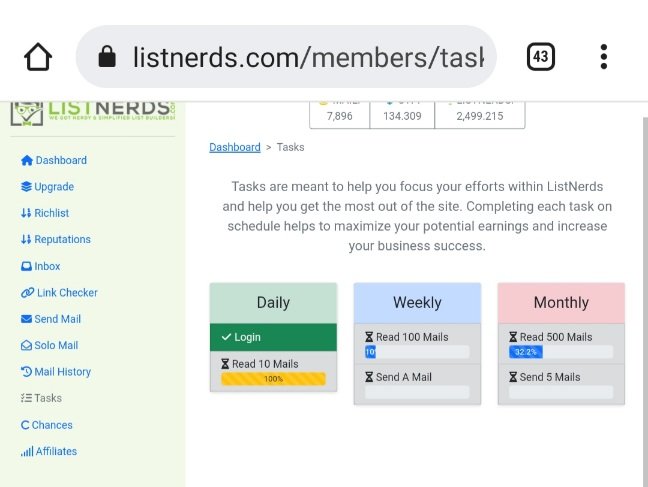Open the Solo Mail page
The image size is (648, 487).
[49, 345]
